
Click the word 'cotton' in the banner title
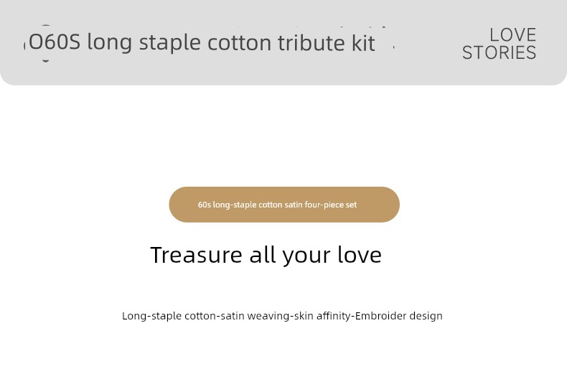[x=240, y=43]
